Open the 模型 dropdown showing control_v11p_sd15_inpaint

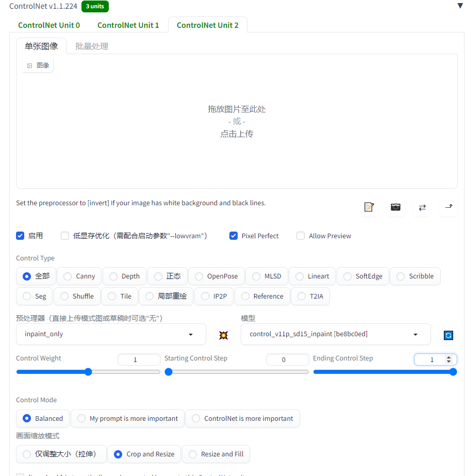click(x=335, y=334)
